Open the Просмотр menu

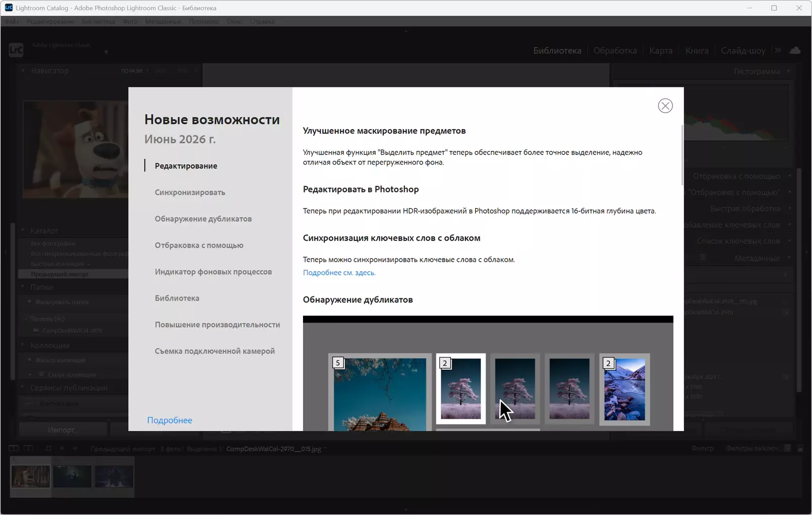pyautogui.click(x=204, y=22)
